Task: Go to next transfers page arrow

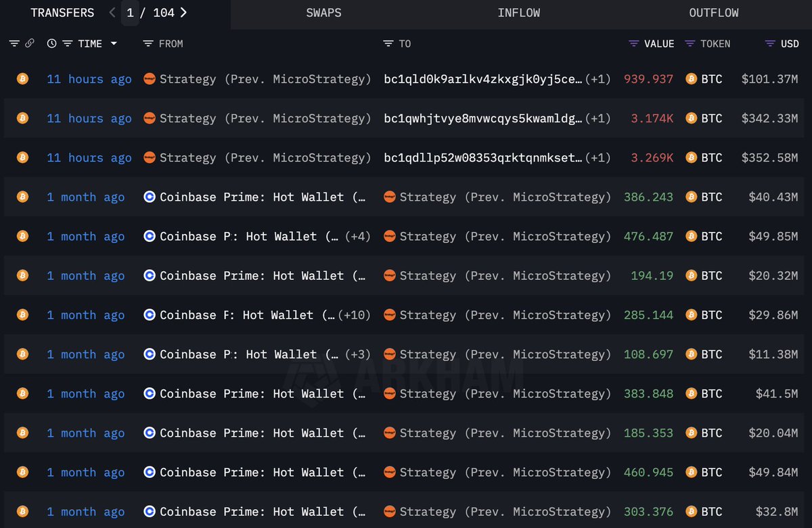Action: tap(183, 13)
